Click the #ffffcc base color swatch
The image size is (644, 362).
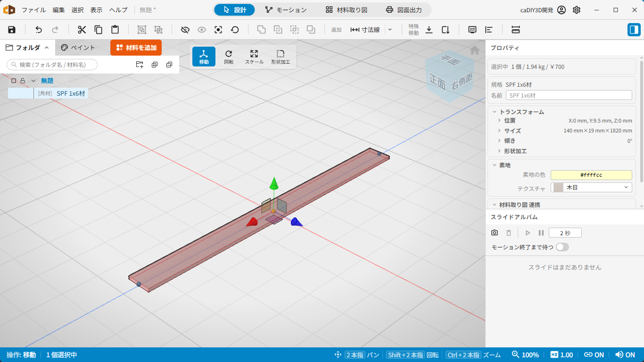click(x=591, y=175)
